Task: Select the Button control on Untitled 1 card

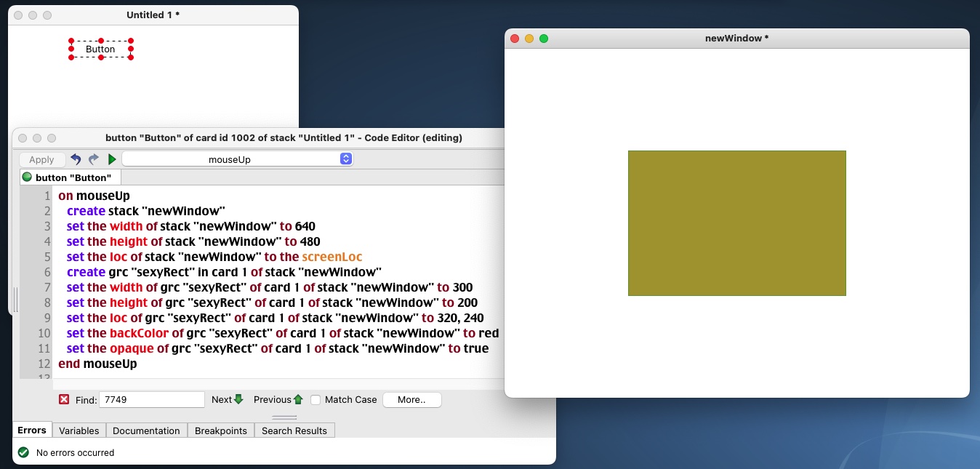Action: (x=100, y=49)
